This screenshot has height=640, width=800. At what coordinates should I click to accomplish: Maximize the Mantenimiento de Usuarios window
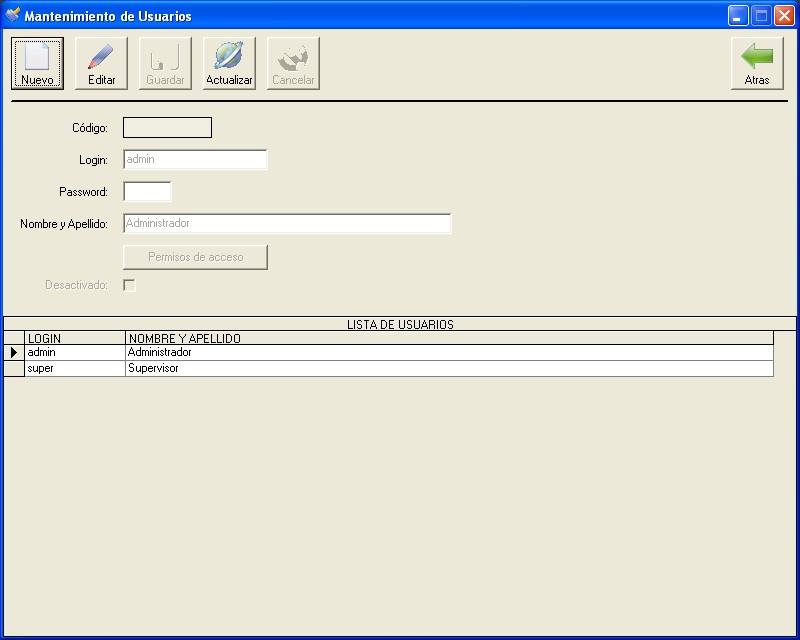[761, 16]
